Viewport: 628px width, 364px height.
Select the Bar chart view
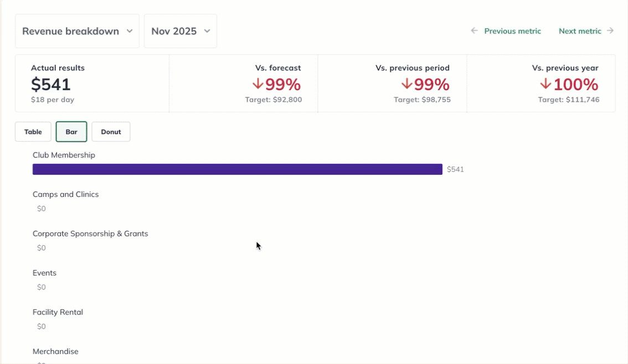tap(71, 132)
